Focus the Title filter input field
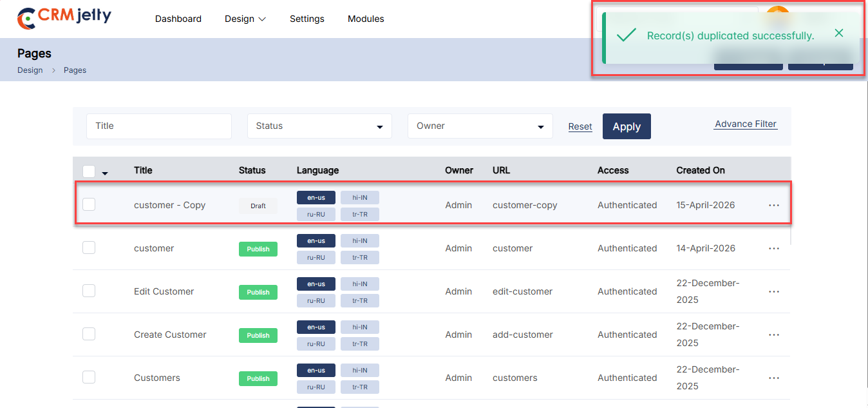The height and width of the screenshot is (408, 868). pos(159,126)
